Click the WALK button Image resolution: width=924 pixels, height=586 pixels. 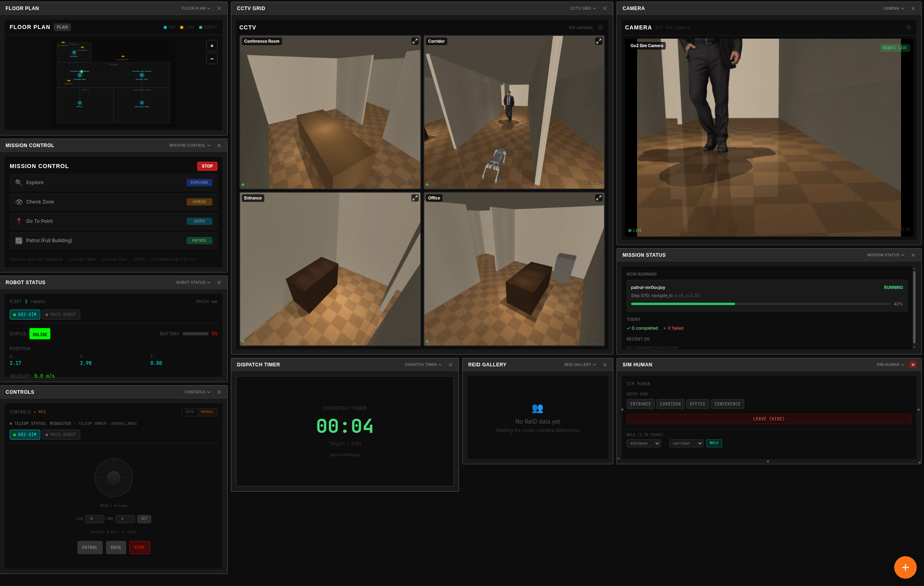[x=714, y=443]
